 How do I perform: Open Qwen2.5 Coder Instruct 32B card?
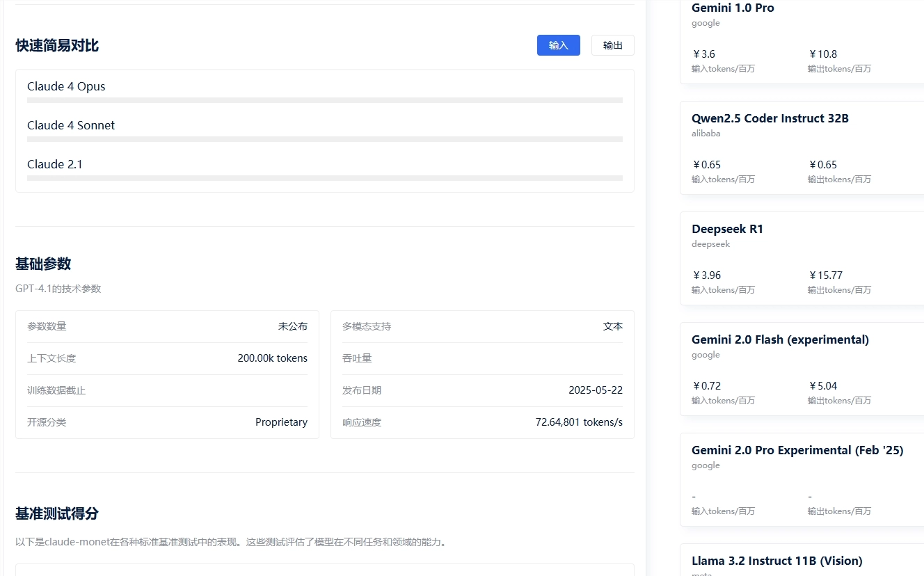(x=802, y=147)
